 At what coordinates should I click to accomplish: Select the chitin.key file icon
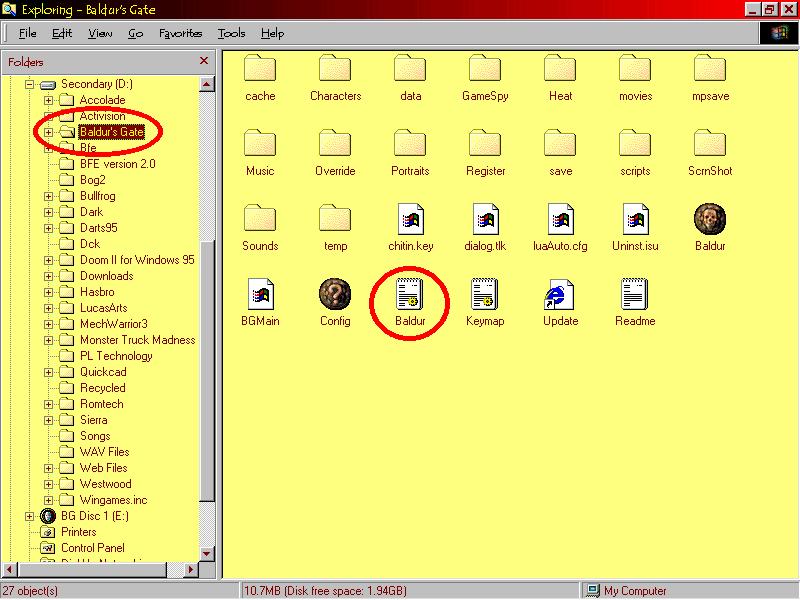coord(410,220)
